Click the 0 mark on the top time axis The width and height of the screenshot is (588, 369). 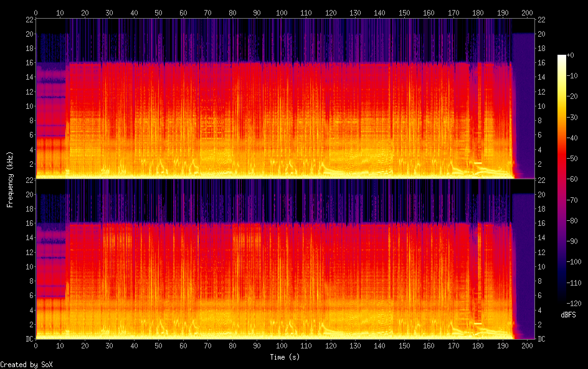click(36, 12)
